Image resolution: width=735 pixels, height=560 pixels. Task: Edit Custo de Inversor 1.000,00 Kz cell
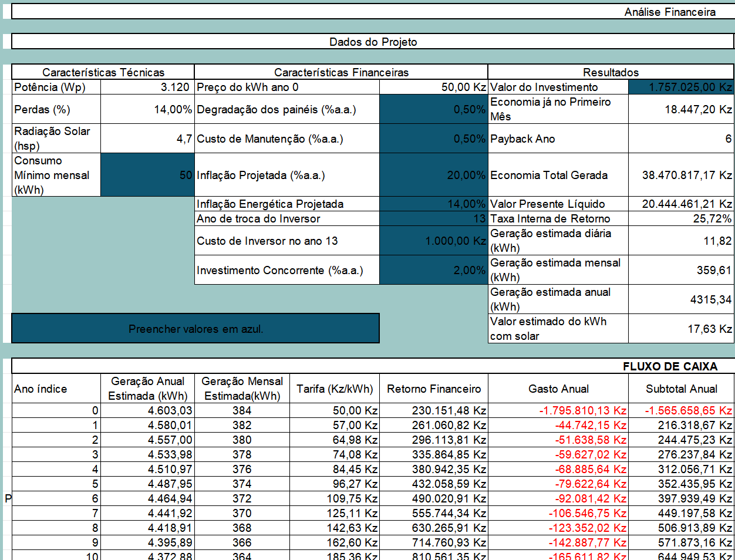(434, 241)
